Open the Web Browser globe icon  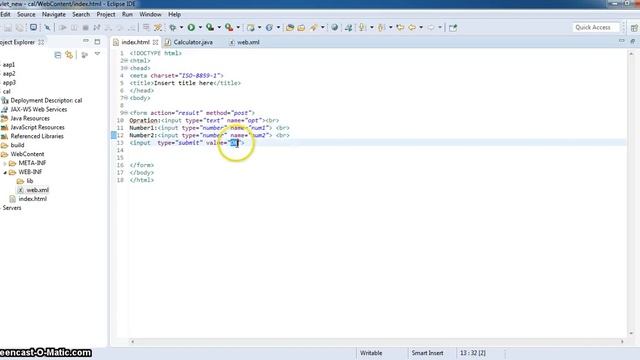334,28
